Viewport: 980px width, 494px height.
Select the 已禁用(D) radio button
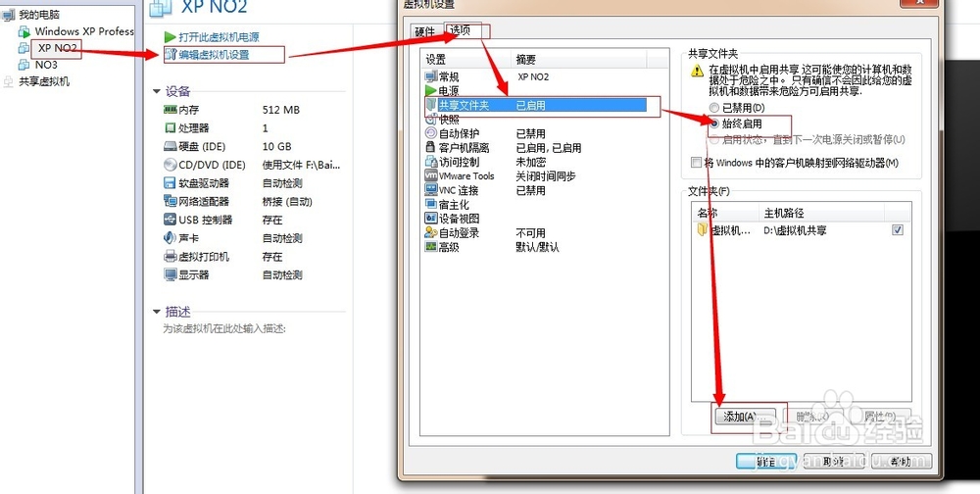click(714, 108)
